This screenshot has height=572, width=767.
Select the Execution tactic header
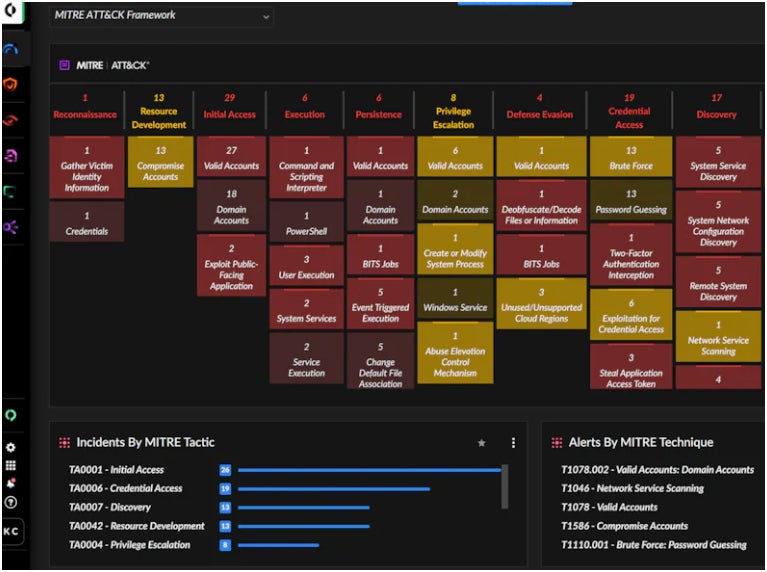pyautogui.click(x=305, y=107)
